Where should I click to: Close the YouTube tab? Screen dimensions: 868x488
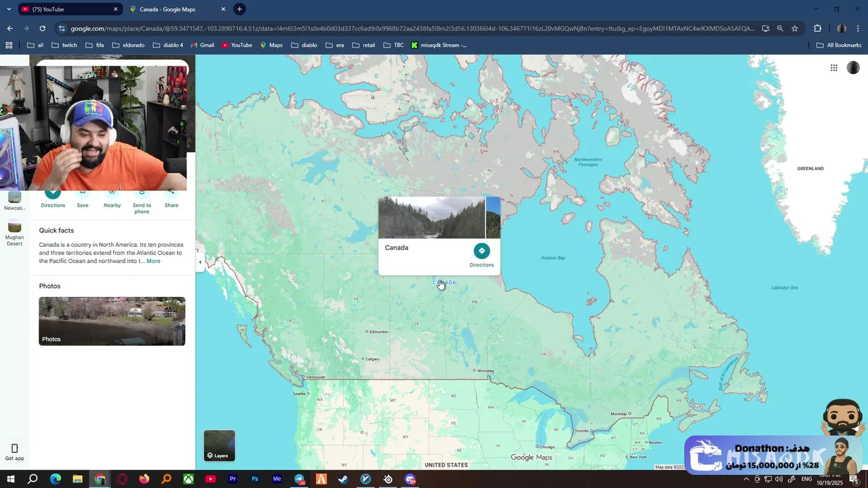115,9
